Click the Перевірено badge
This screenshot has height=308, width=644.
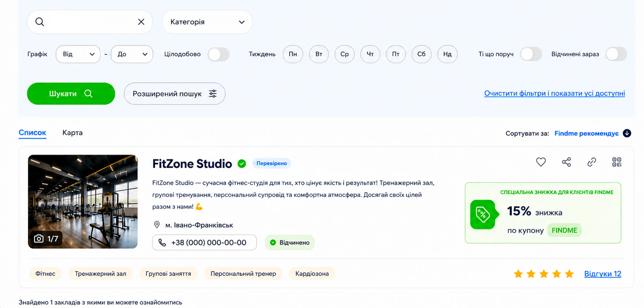click(271, 163)
